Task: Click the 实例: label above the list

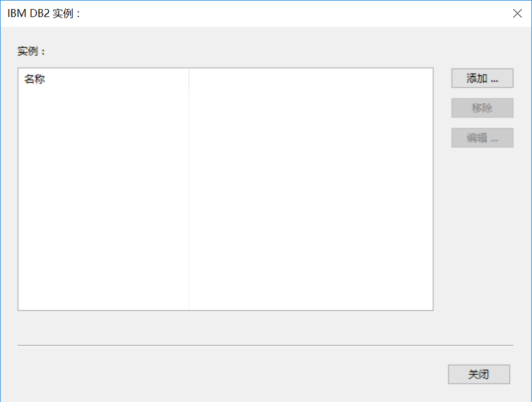Action: [31, 51]
